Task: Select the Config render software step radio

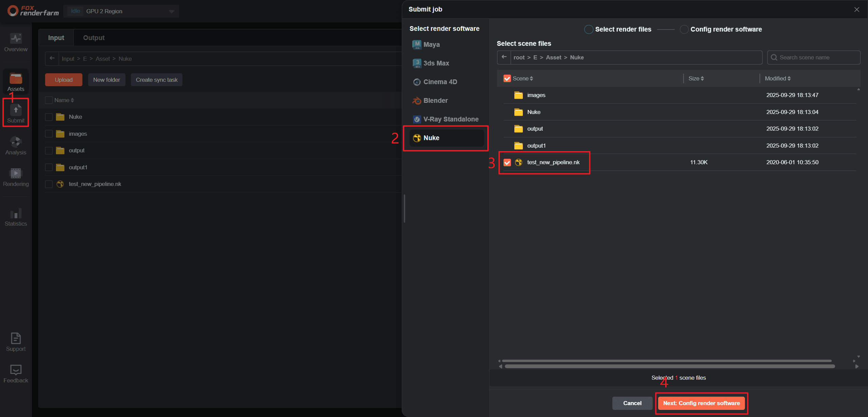Action: coord(684,30)
